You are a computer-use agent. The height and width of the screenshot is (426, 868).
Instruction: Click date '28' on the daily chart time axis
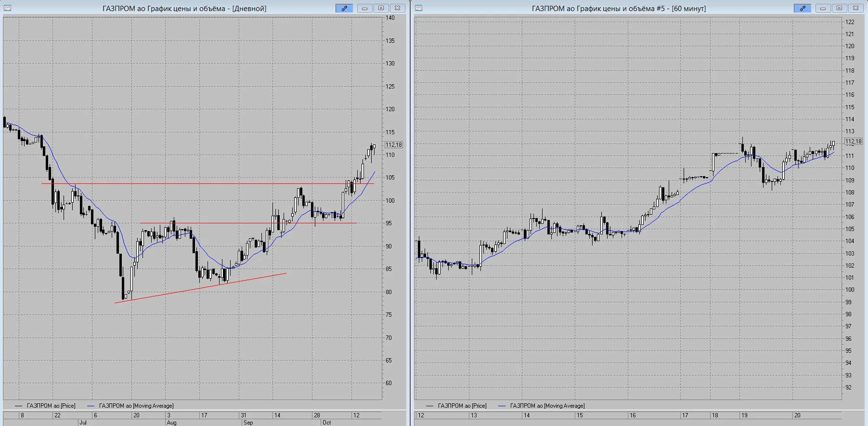[x=317, y=415]
